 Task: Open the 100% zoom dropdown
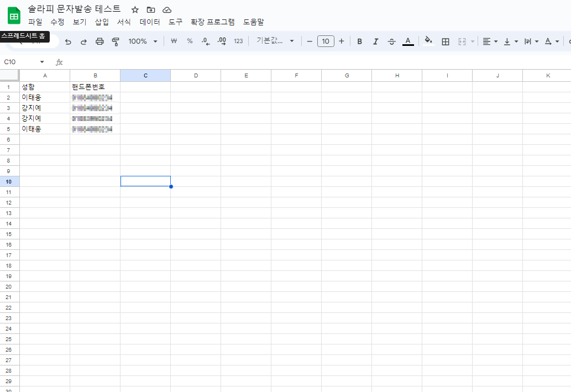[x=143, y=41]
